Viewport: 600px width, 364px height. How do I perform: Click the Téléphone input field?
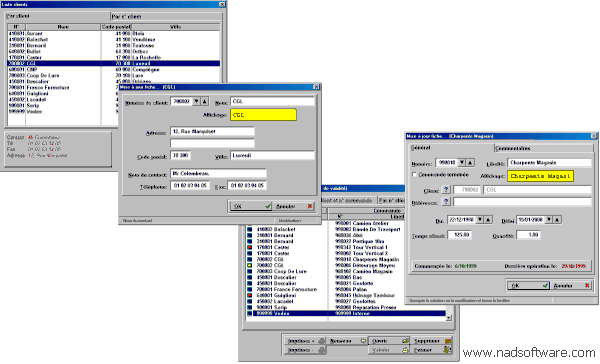click(x=190, y=186)
